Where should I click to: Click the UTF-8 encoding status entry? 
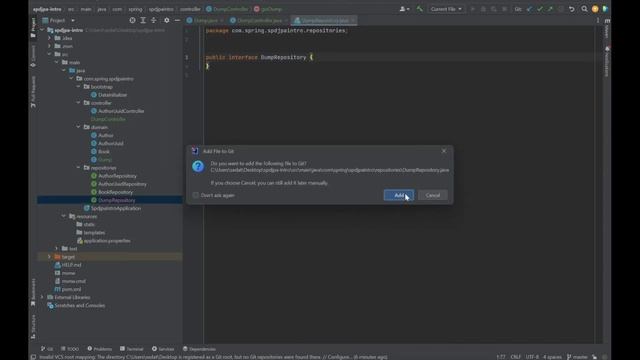[x=532, y=357]
